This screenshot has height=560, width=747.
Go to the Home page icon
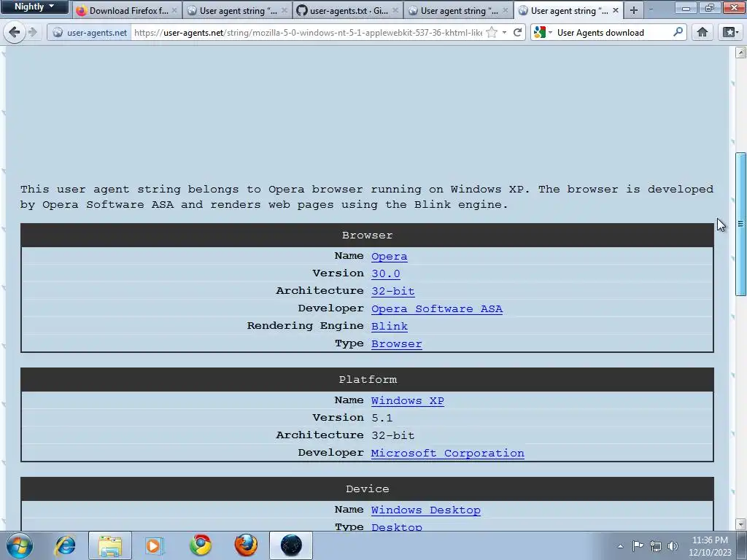pos(703,32)
